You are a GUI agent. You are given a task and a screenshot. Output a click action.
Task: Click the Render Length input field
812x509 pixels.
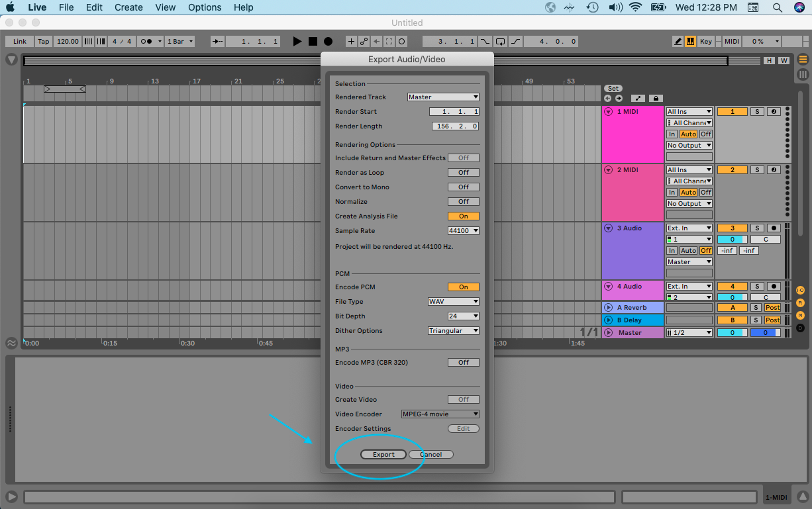tap(455, 126)
